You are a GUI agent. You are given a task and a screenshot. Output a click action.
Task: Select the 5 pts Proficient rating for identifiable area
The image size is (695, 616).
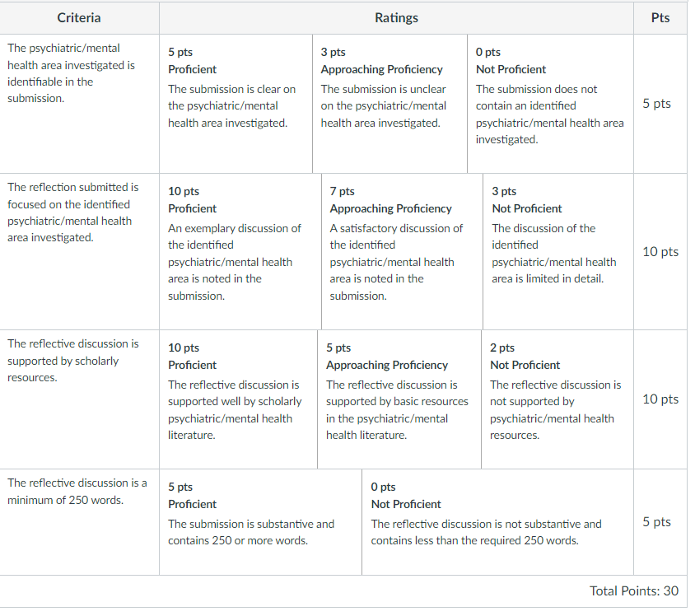(x=236, y=104)
